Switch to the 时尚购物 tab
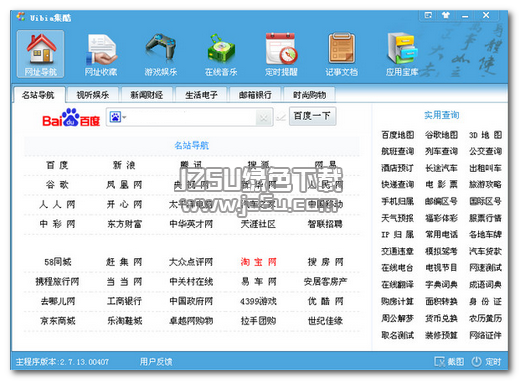Image resolution: width=519 pixels, height=381 pixels. (x=309, y=95)
